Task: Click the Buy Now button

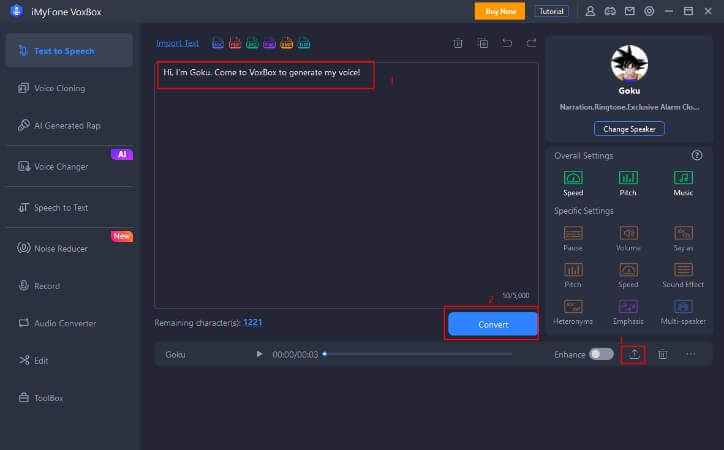Action: coord(500,11)
